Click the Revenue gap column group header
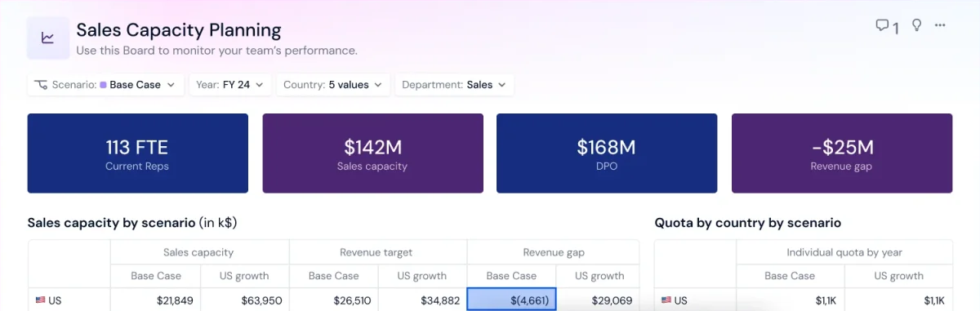 click(554, 252)
